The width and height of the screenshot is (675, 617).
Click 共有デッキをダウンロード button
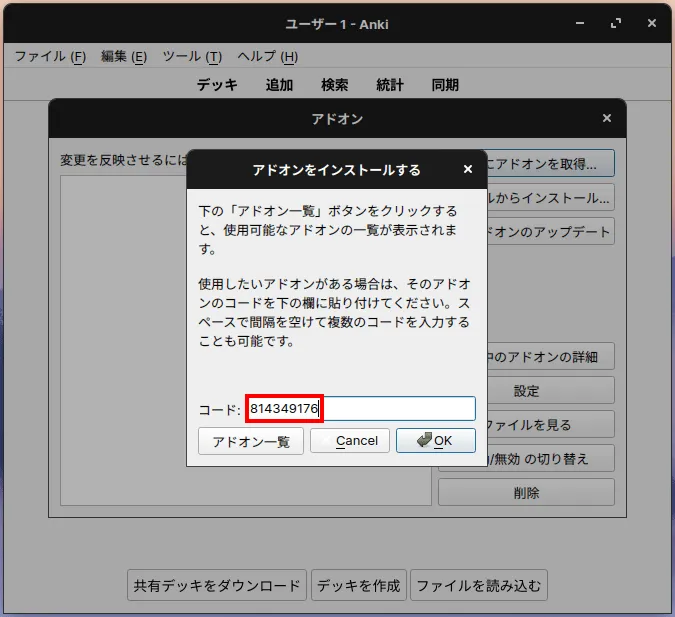pyautogui.click(x=217, y=585)
